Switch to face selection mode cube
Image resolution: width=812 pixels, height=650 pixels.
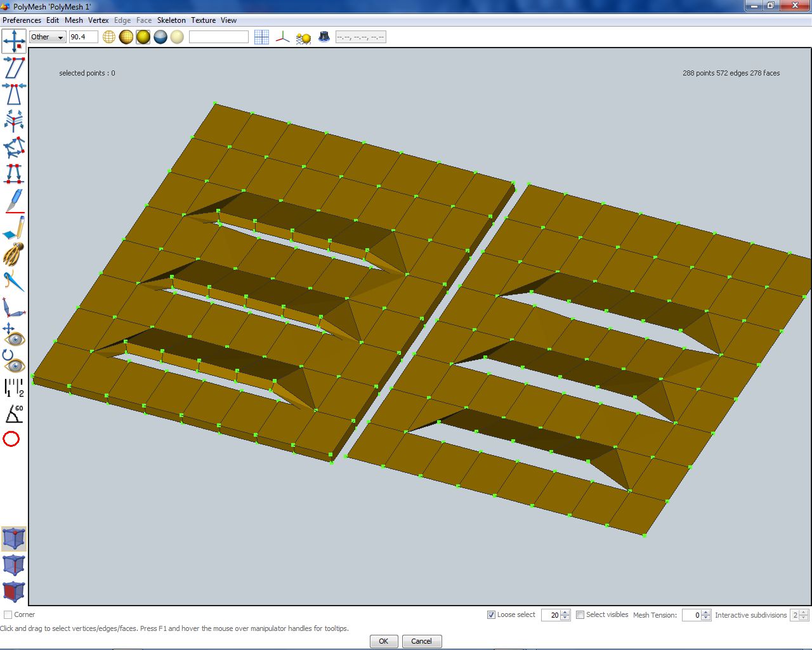pos(13,592)
